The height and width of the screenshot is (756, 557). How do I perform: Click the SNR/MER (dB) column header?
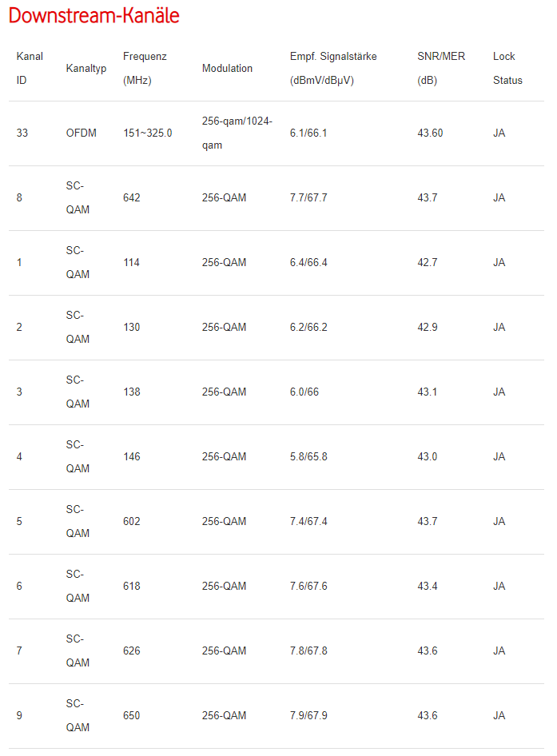(x=441, y=68)
